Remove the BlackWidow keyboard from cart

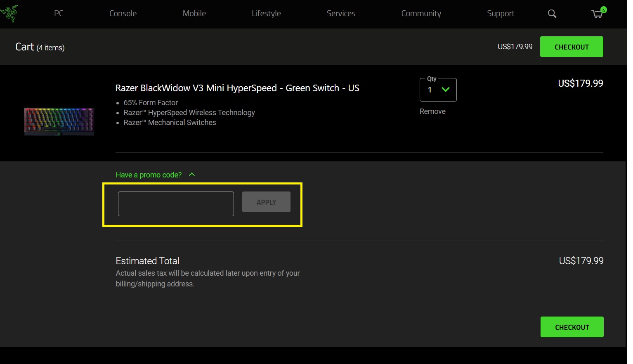pos(432,111)
